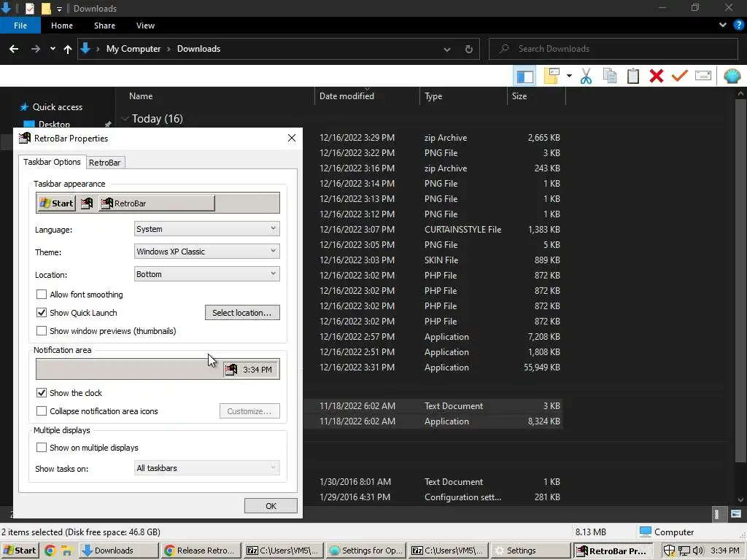This screenshot has width=747, height=560.
Task: Click Quick access in the navigation pane
Action: point(57,107)
